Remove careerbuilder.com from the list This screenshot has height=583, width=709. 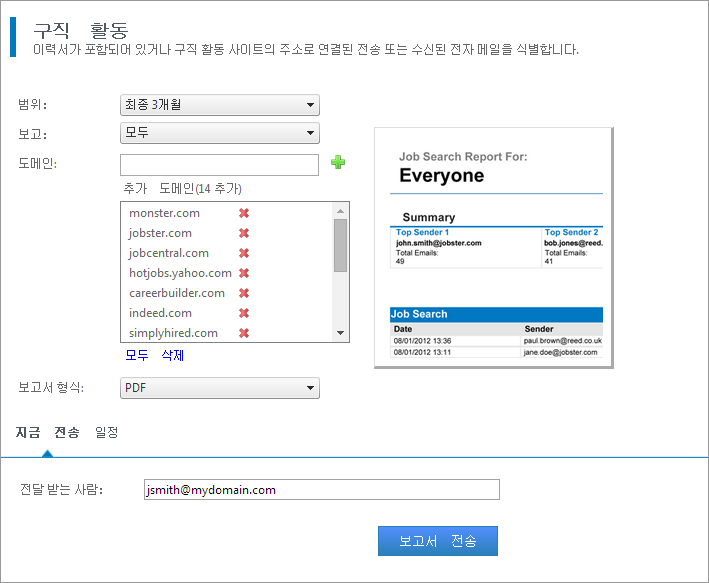pyautogui.click(x=244, y=293)
